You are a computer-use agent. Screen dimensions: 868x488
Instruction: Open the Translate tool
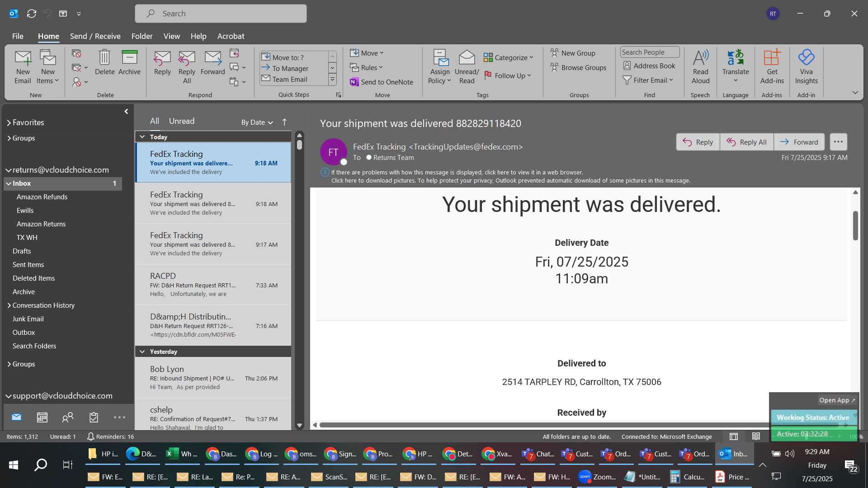[x=736, y=66]
